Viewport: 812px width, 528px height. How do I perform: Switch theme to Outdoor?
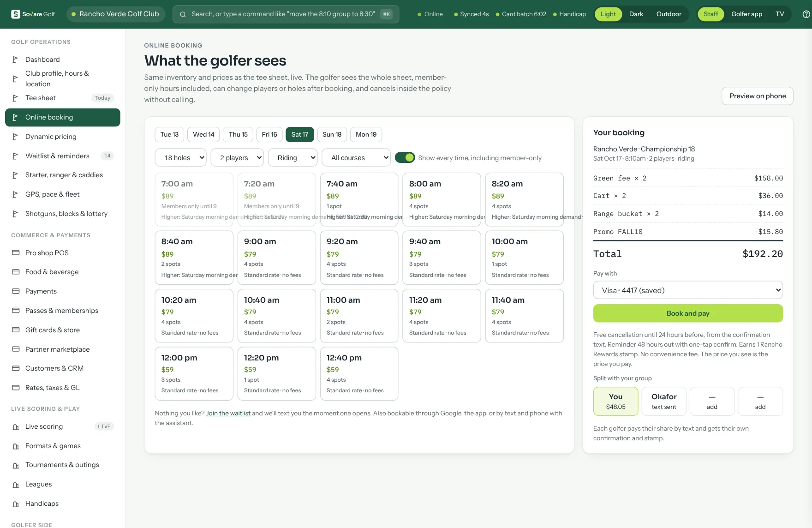(669, 14)
